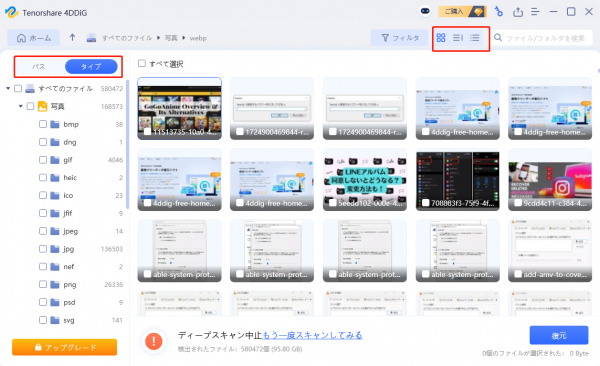Click the もう一度スキャンしてみる link
The width and height of the screenshot is (600, 366).
(x=312, y=335)
